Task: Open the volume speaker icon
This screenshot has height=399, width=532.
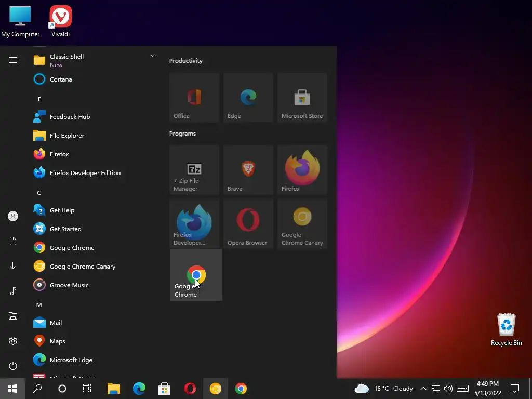Action: click(x=448, y=389)
